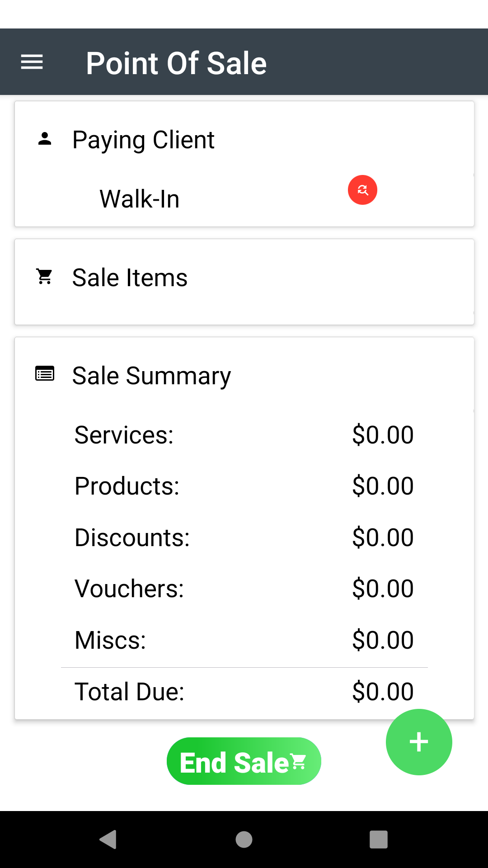Screen dimensions: 488x868
Task: Tap the green plus add item button
Action: pyautogui.click(x=419, y=742)
